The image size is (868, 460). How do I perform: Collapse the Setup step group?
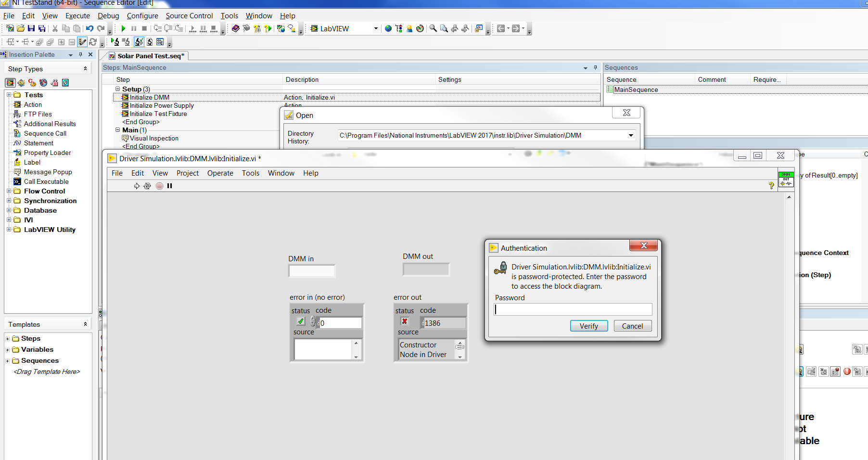tap(118, 89)
